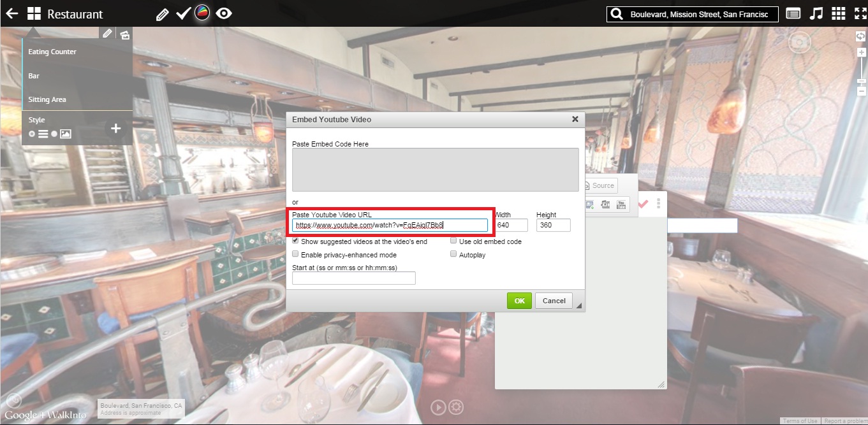Confirm with the green OK button

[x=520, y=301]
